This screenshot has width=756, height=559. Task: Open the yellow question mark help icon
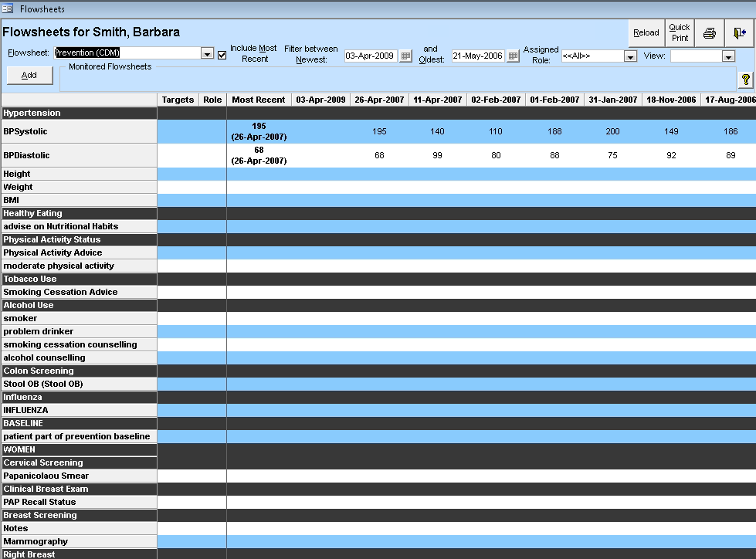click(x=745, y=80)
